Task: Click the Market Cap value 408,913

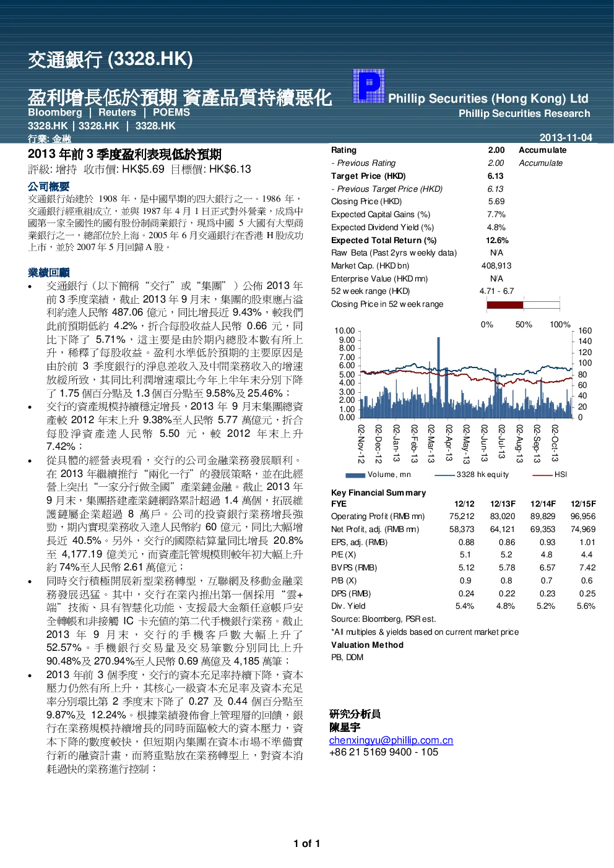Action: click(496, 266)
